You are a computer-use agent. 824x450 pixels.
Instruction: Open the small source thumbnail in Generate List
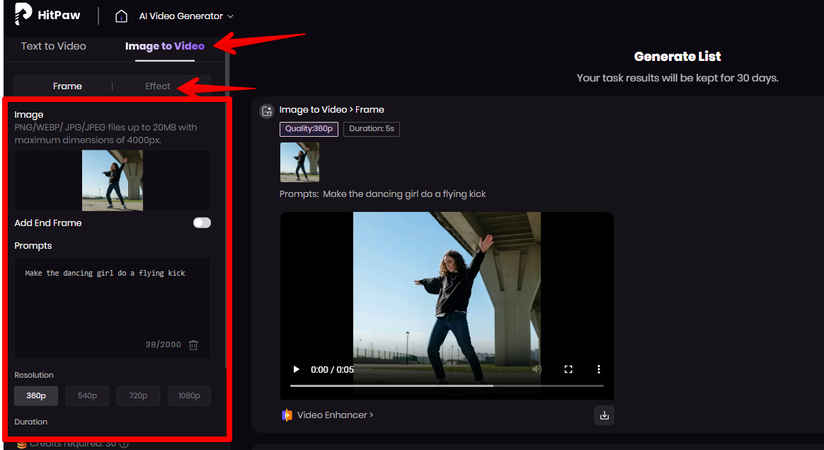click(300, 162)
